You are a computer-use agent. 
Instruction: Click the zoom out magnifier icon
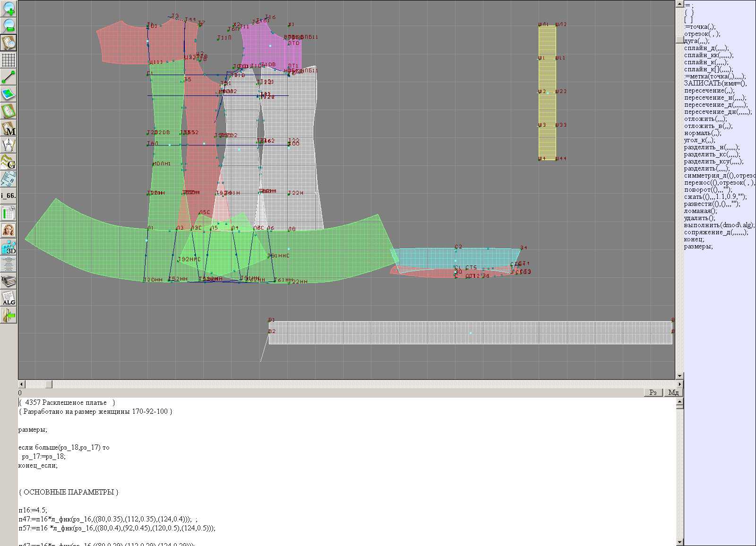(9, 25)
